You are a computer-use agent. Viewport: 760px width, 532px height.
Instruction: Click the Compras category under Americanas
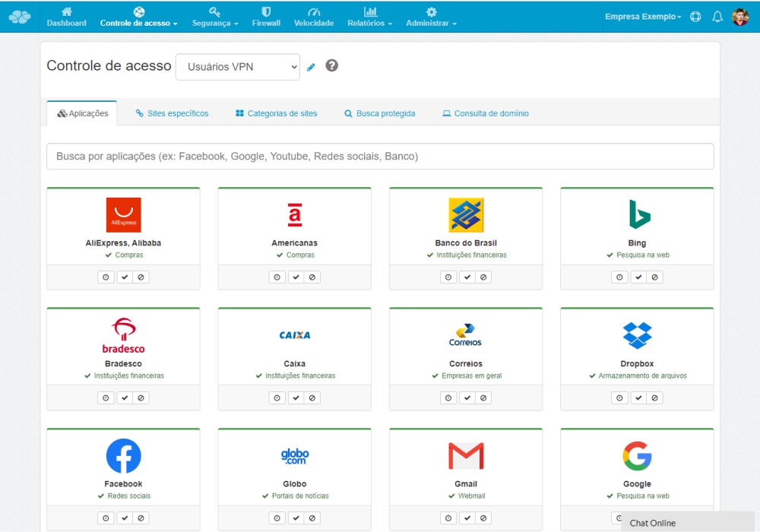(x=300, y=255)
